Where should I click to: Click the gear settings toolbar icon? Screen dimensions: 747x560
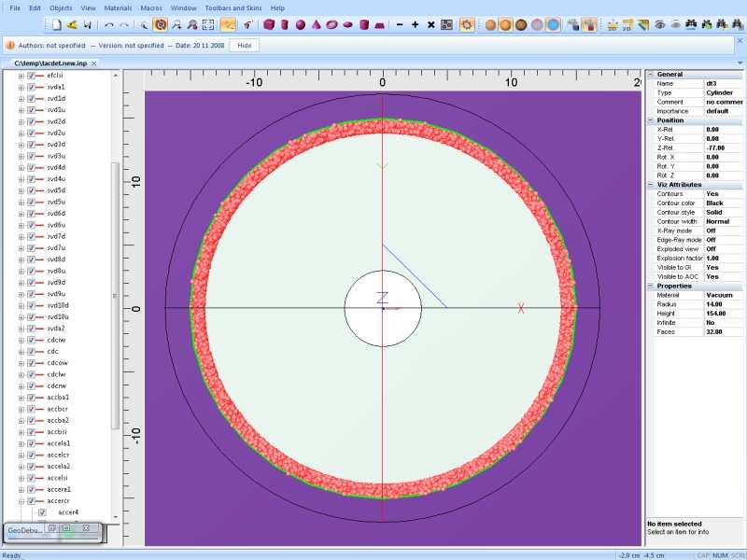pos(467,25)
